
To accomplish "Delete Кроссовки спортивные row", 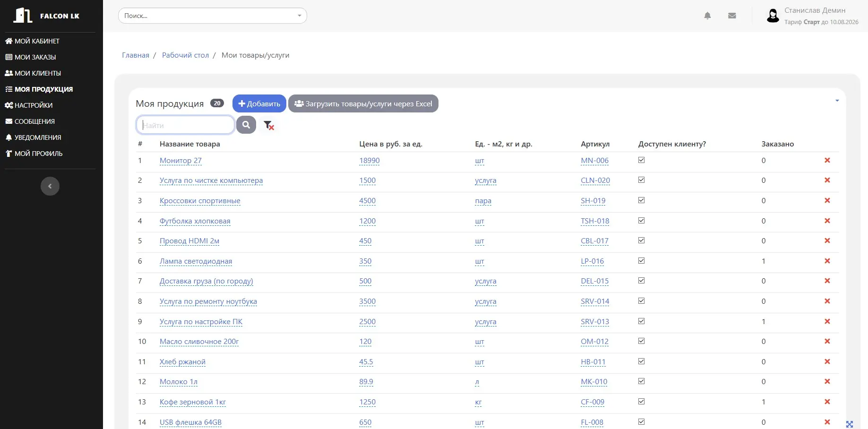I will click(827, 200).
